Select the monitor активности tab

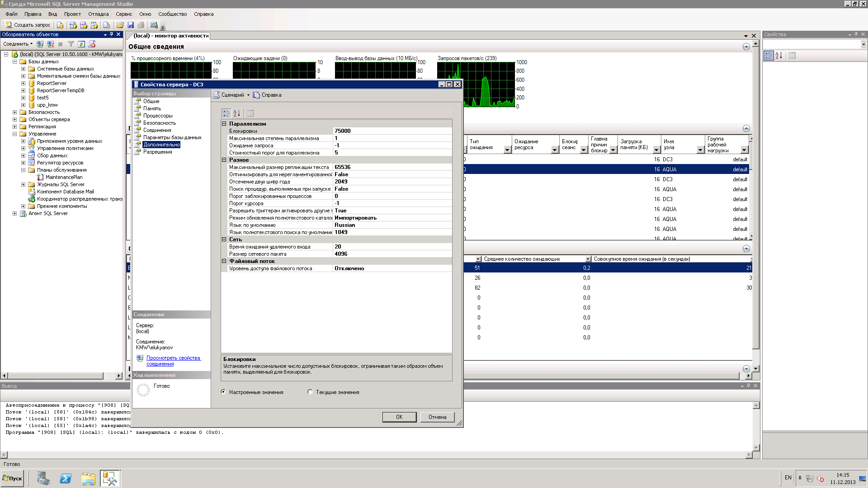(x=170, y=36)
